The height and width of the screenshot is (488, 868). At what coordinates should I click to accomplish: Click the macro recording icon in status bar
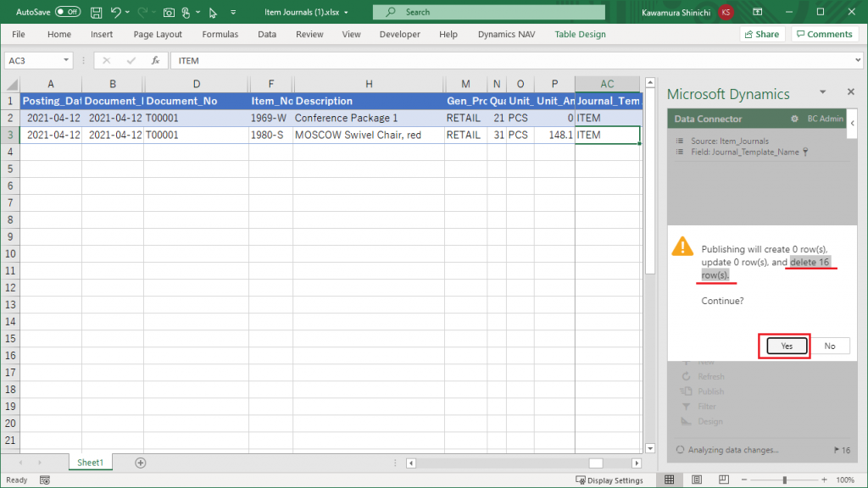pos(45,480)
